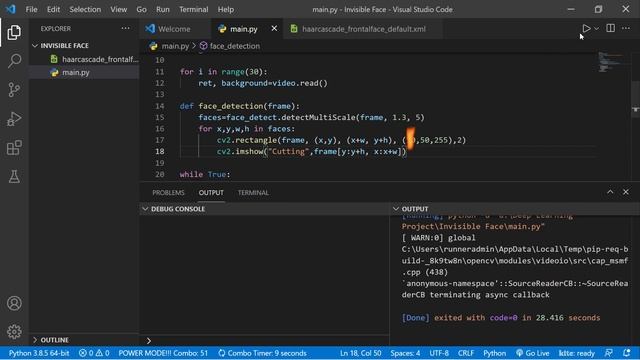This screenshot has height=360, width=640.
Task: Open the Extensions view
Action: click(x=14, y=147)
